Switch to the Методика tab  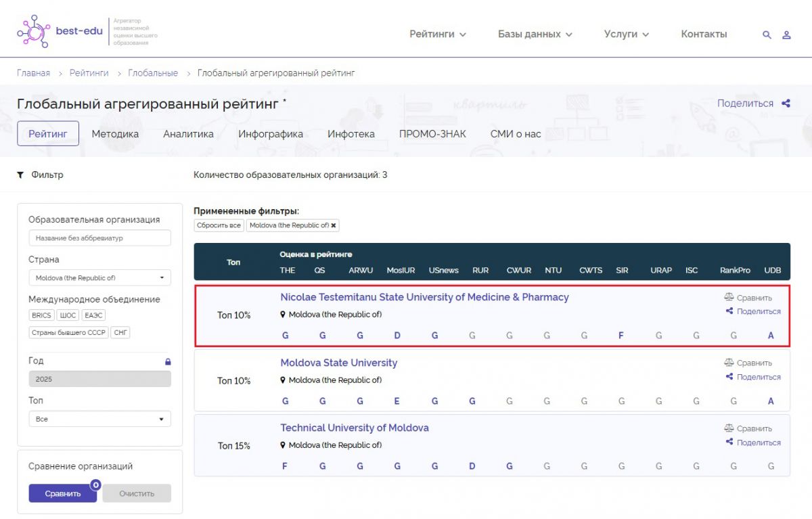tap(115, 134)
